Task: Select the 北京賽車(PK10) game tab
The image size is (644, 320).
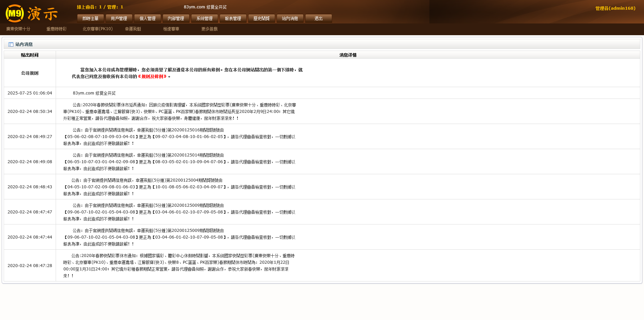Action: point(98,29)
